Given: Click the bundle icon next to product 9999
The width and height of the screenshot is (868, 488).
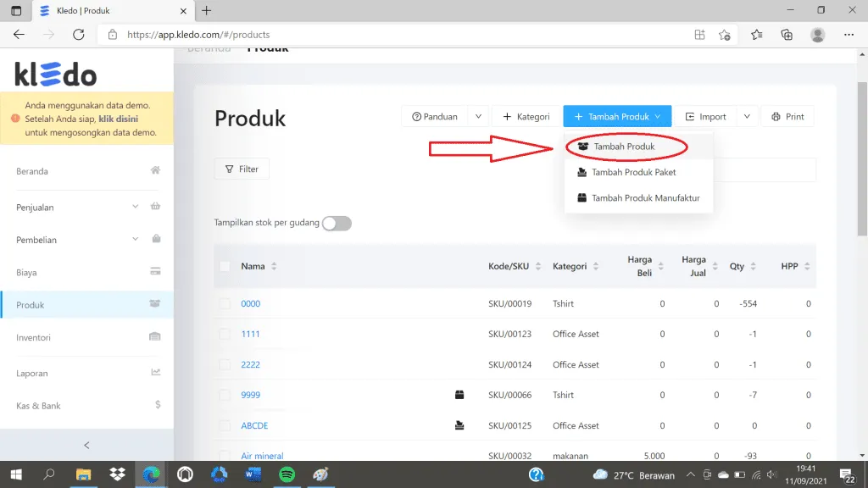Looking at the screenshot, I should (459, 394).
